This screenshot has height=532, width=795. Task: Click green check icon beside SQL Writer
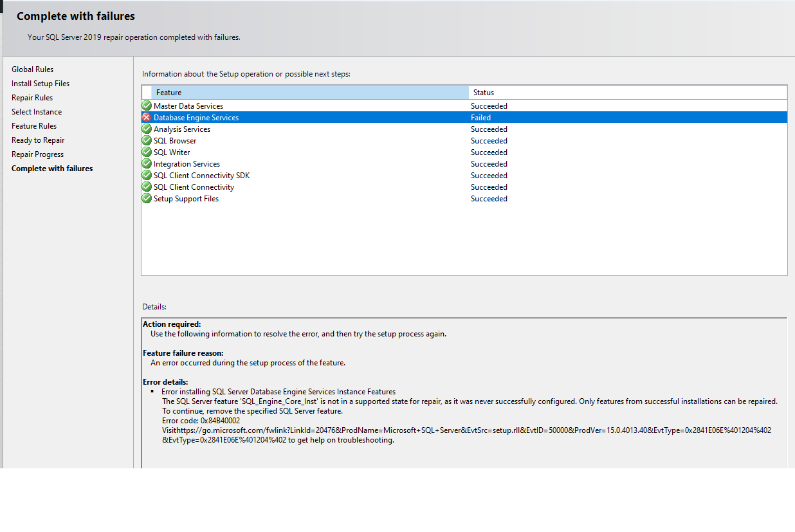click(x=147, y=152)
